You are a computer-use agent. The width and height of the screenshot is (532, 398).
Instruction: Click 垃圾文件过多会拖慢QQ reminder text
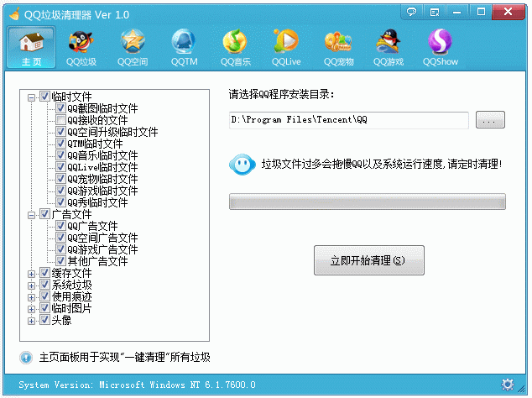[381, 165]
